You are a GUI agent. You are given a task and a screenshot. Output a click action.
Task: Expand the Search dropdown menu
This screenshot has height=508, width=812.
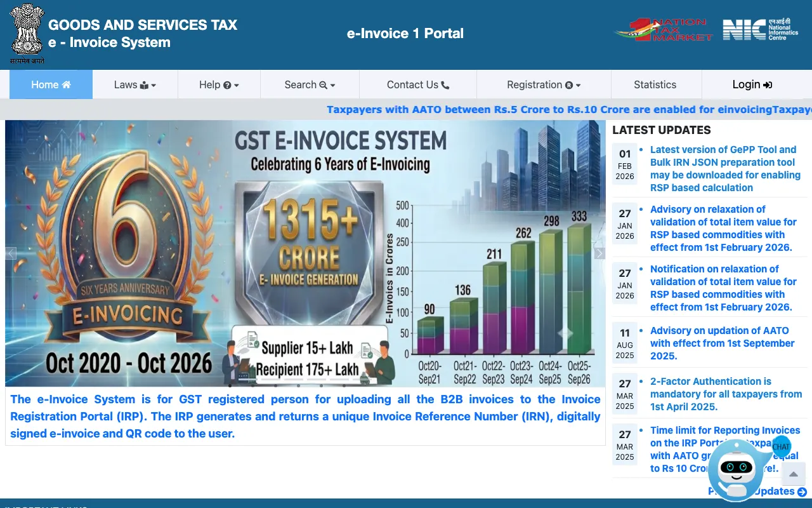pos(310,84)
